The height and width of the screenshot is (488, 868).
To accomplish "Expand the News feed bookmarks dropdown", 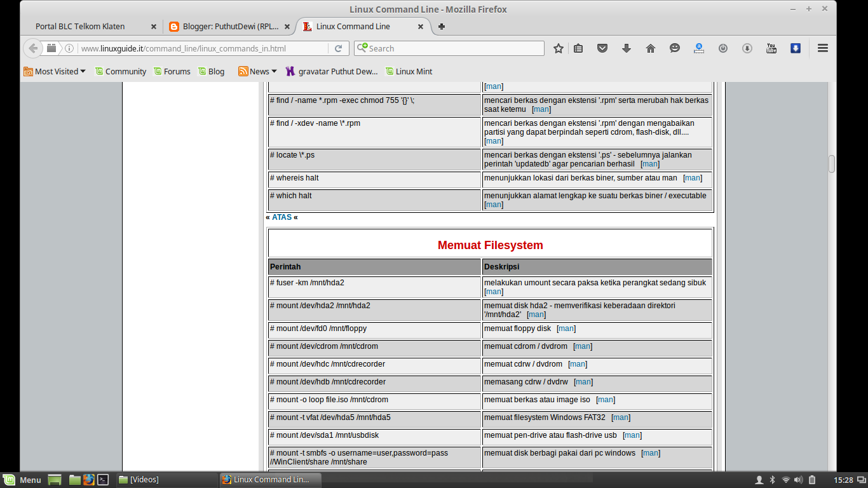I will coord(257,72).
